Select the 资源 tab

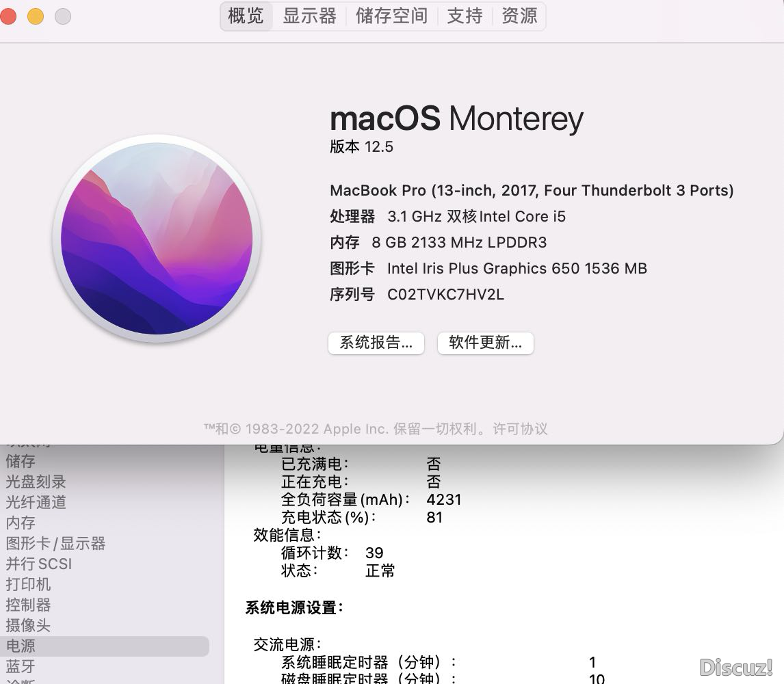tap(519, 16)
